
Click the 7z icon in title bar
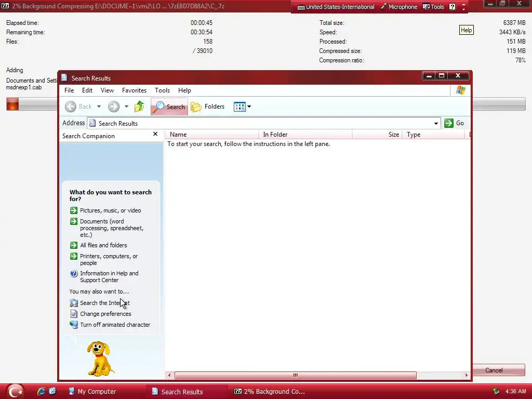[5, 6]
